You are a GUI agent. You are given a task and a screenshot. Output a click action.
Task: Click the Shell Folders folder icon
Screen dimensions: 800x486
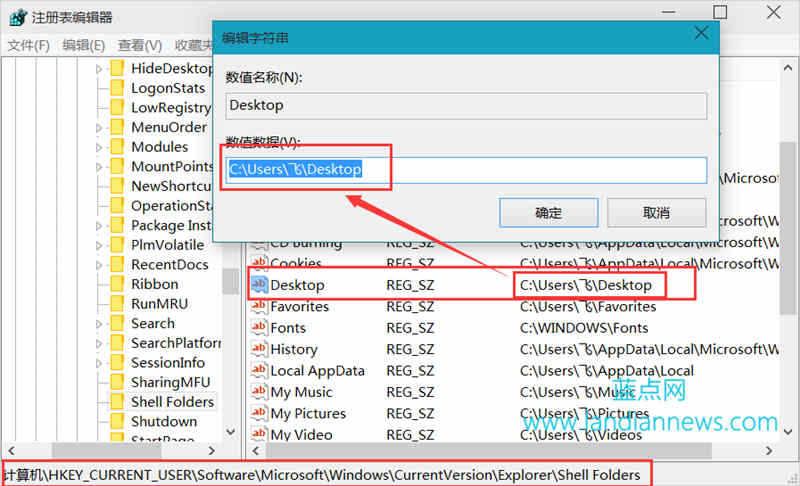pyautogui.click(x=117, y=402)
